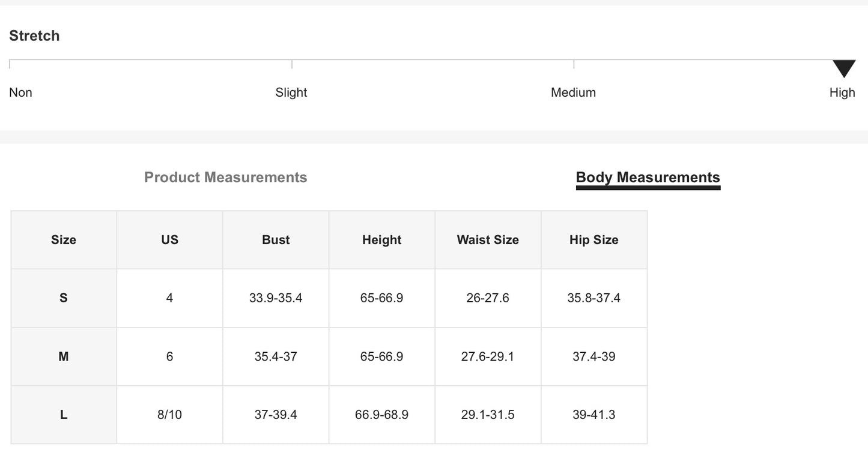This screenshot has width=868, height=458.
Task: Click the Bust column header
Action: click(276, 240)
